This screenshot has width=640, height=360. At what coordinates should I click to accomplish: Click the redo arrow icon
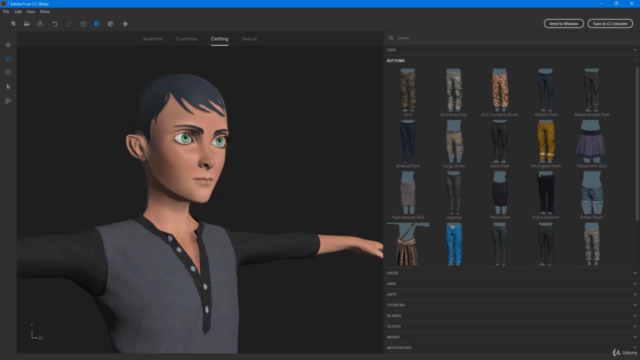(x=69, y=24)
